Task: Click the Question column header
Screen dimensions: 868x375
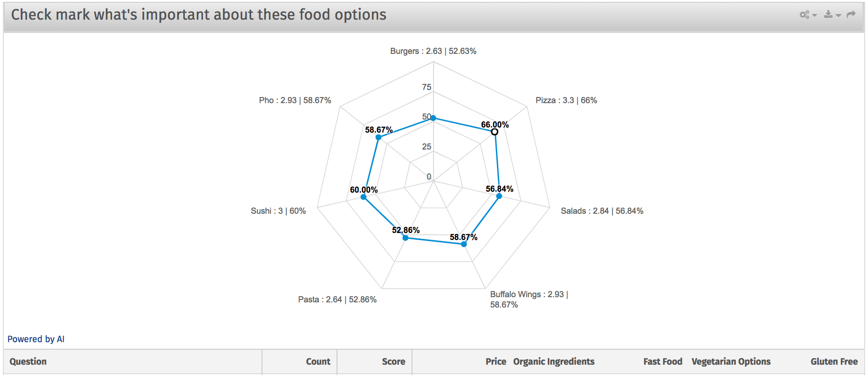Action: point(28,361)
